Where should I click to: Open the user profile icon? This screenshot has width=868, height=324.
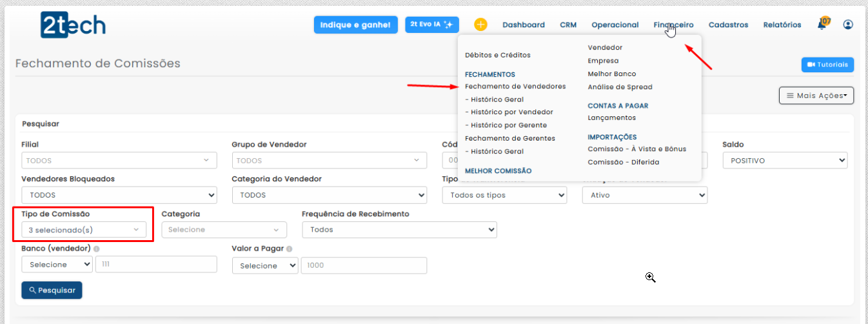tap(848, 25)
